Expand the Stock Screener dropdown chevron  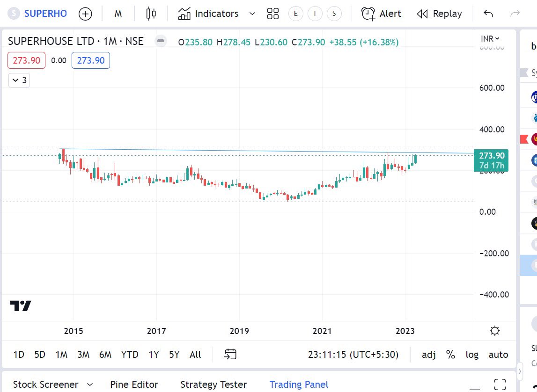[90, 385]
